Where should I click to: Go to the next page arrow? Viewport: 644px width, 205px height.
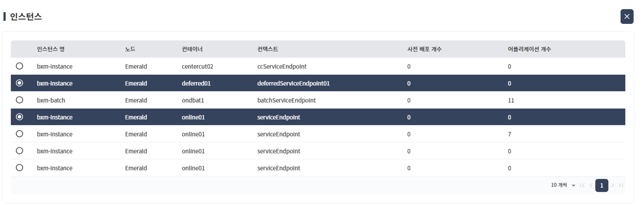(612, 186)
